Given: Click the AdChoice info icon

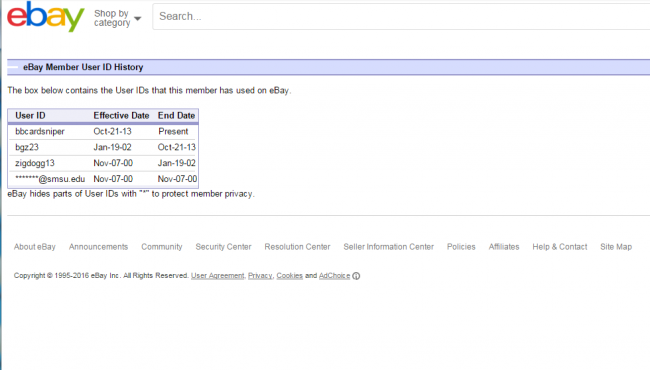Looking at the screenshot, I should point(356,276).
